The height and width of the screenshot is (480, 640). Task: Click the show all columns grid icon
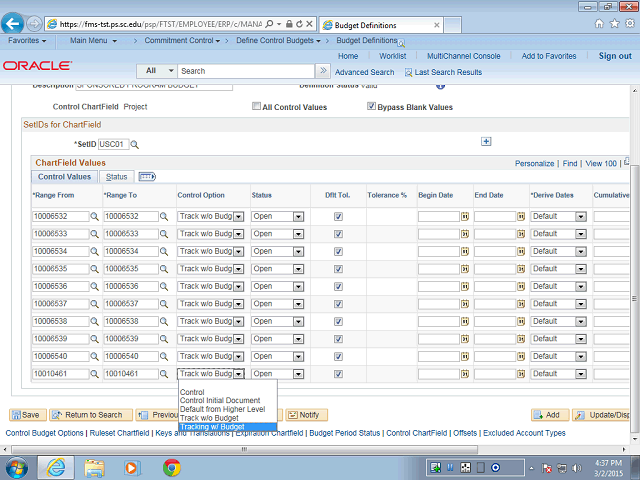point(146,177)
